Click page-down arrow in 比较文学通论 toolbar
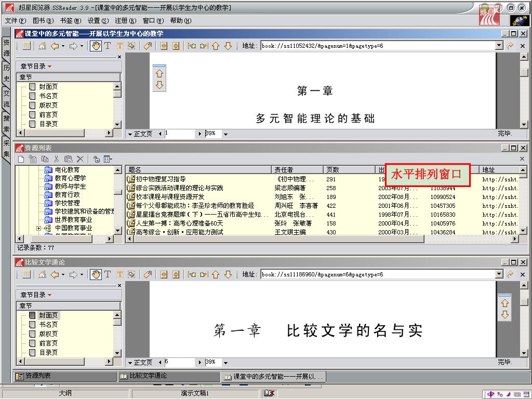This screenshot has height=399, width=532. pyautogui.click(x=228, y=274)
